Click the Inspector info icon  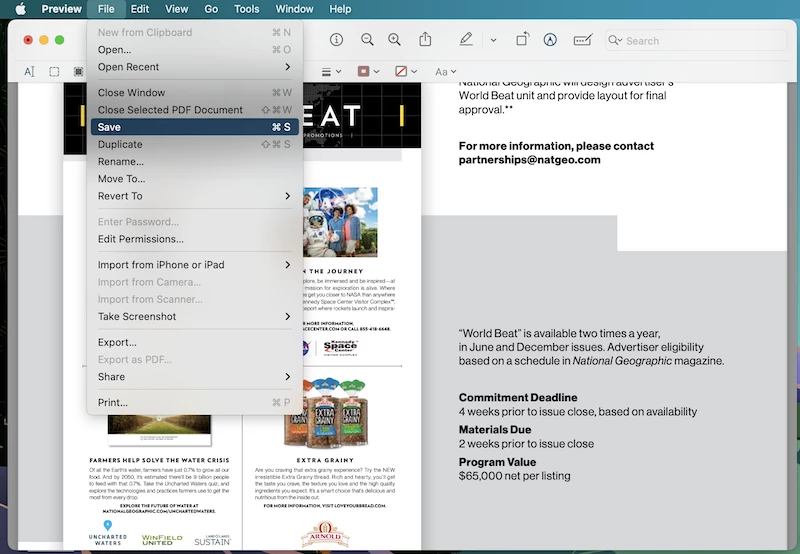(336, 40)
